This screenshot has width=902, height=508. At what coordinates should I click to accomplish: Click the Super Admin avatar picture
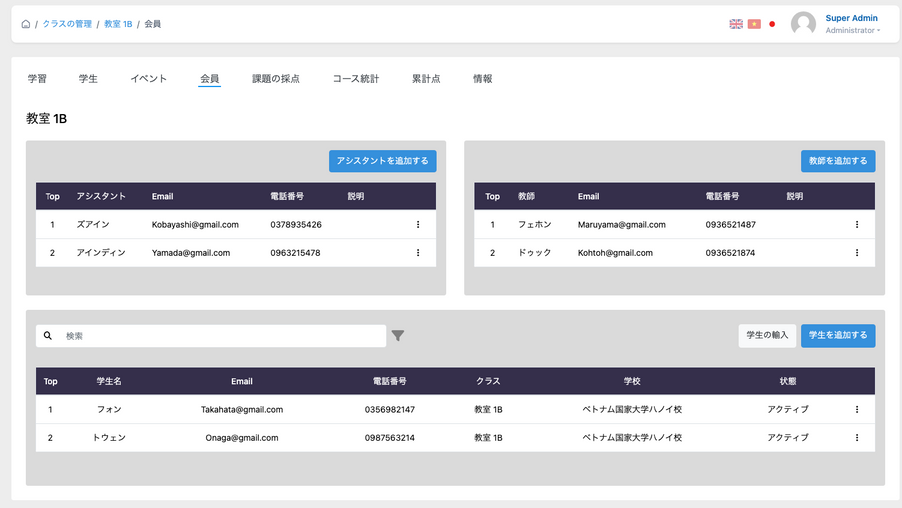[803, 24]
